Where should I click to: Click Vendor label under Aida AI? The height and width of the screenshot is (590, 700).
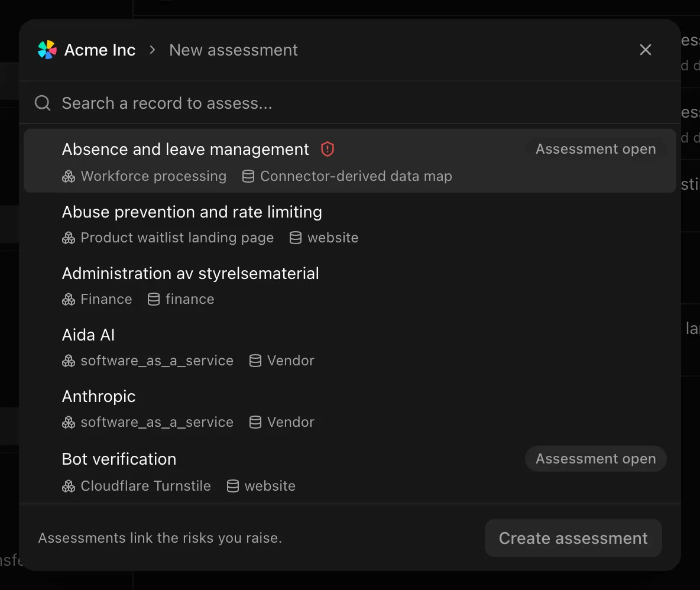pyautogui.click(x=291, y=361)
